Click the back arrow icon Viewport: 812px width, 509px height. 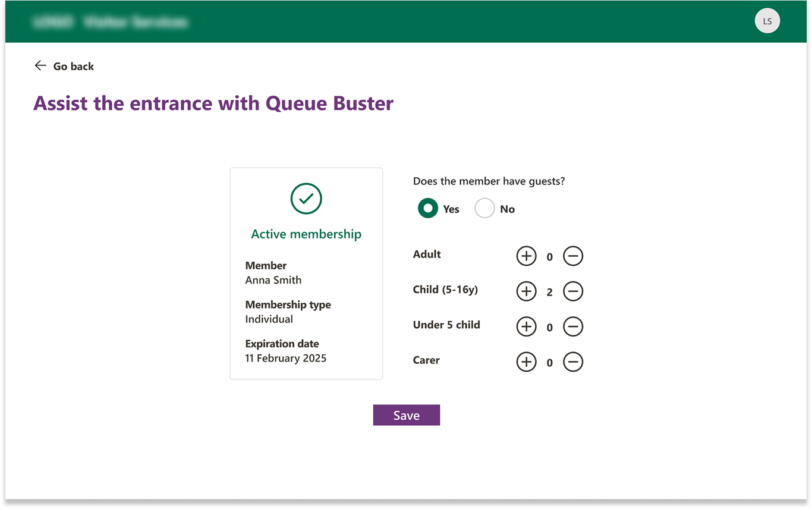(x=40, y=66)
